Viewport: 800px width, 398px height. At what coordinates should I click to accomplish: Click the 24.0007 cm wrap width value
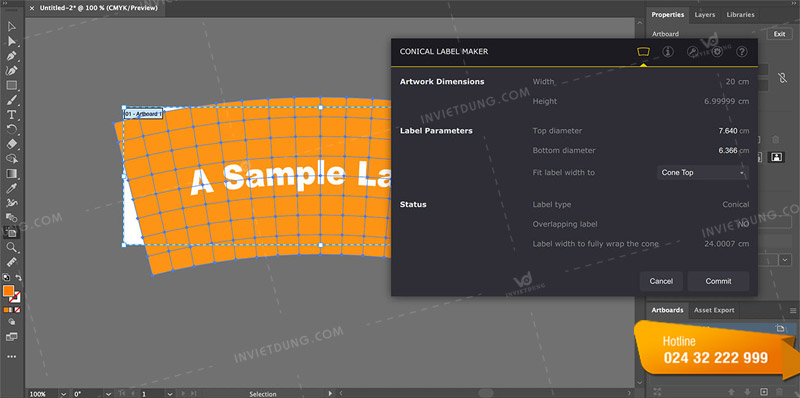point(727,244)
